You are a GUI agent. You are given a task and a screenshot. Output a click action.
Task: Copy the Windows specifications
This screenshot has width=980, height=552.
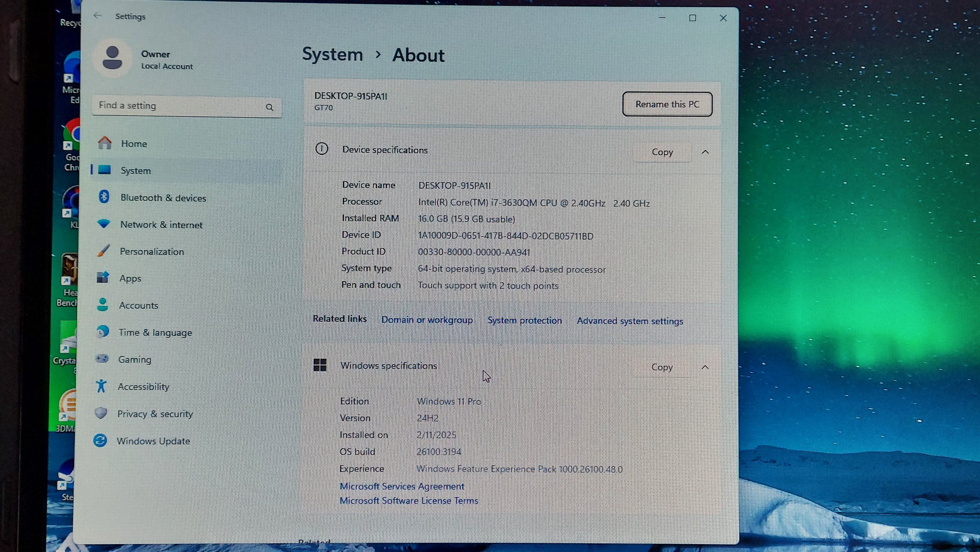tap(662, 367)
